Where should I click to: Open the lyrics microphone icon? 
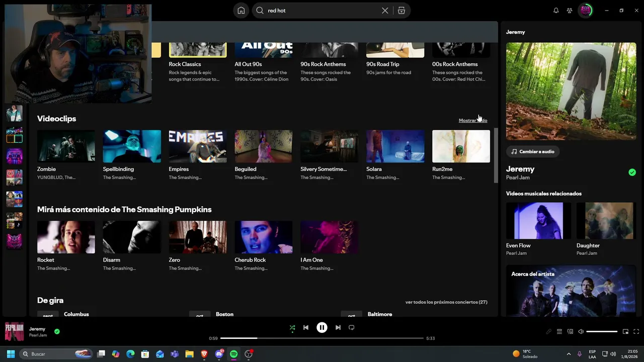(548, 332)
